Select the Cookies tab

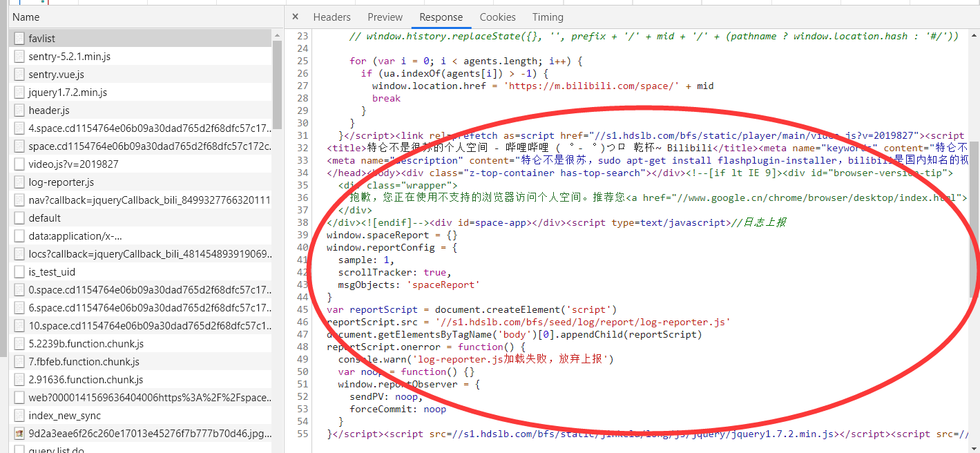497,17
